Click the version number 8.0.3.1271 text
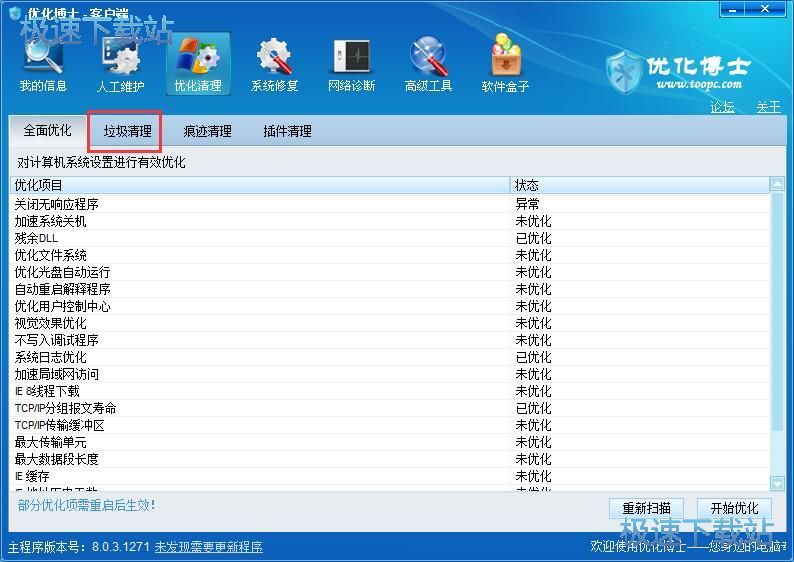Viewport: 794px width, 562px height. tap(121, 547)
